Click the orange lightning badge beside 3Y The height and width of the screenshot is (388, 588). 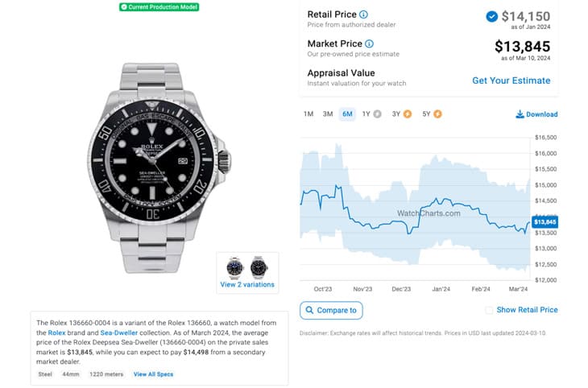pyautogui.click(x=408, y=114)
